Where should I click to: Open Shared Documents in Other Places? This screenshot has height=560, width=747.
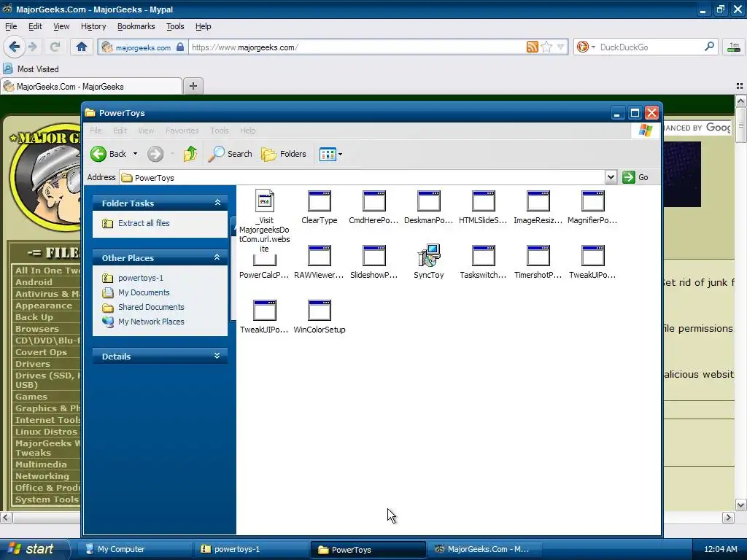[x=151, y=307]
